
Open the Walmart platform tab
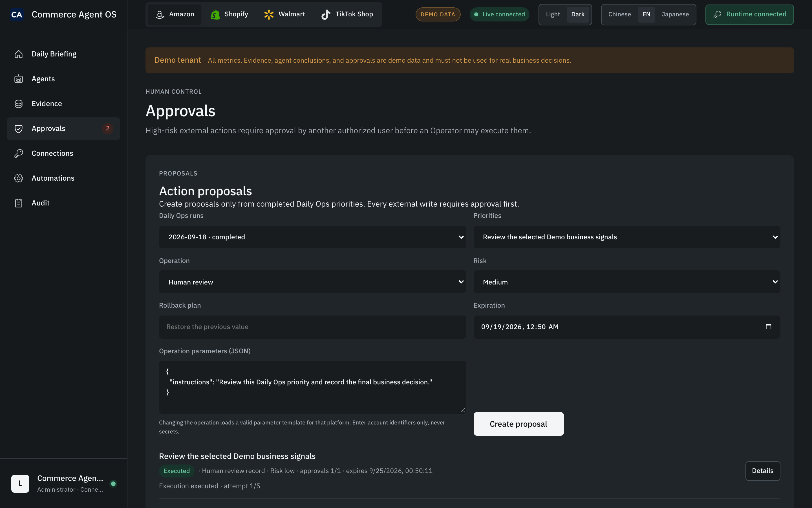click(x=284, y=14)
